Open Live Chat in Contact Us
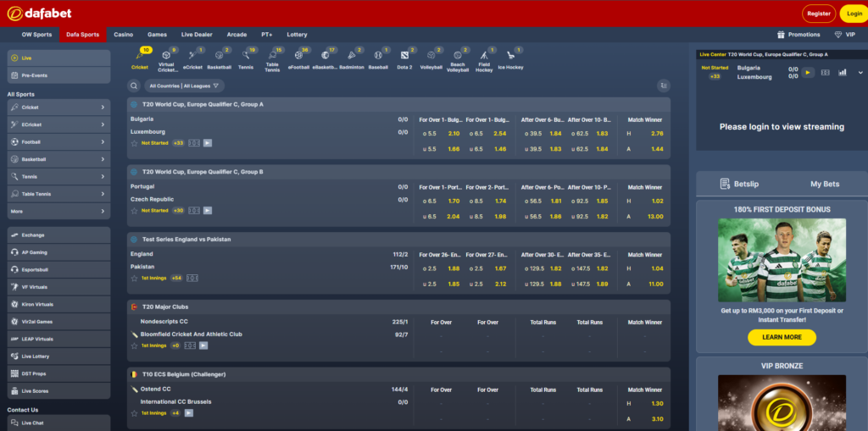Image resolution: width=868 pixels, height=431 pixels. pyautogui.click(x=58, y=423)
